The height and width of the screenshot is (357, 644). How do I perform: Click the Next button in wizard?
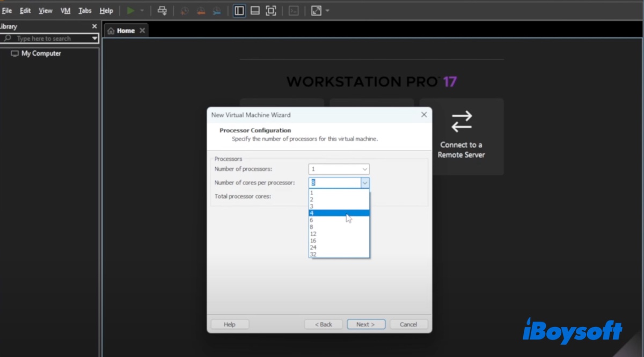365,324
